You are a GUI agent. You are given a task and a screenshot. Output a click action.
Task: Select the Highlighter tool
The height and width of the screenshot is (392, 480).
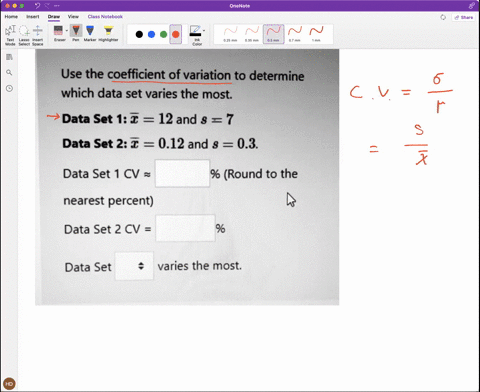click(108, 33)
